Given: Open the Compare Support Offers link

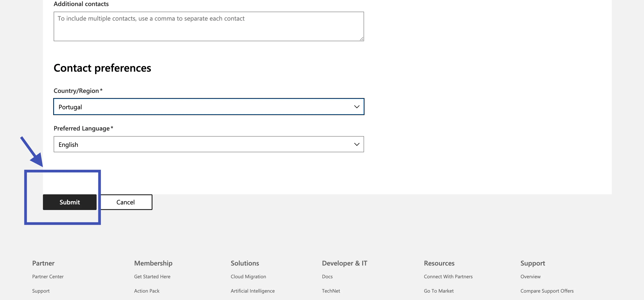Looking at the screenshot, I should click(x=547, y=291).
